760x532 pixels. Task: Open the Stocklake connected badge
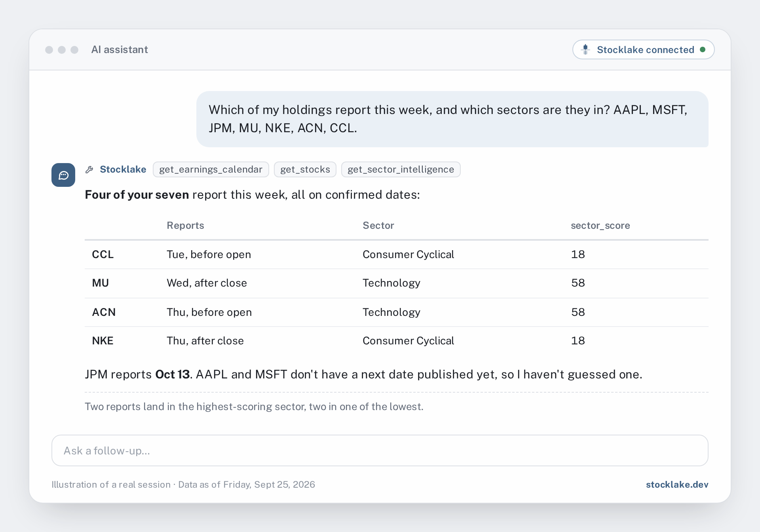pyautogui.click(x=643, y=49)
